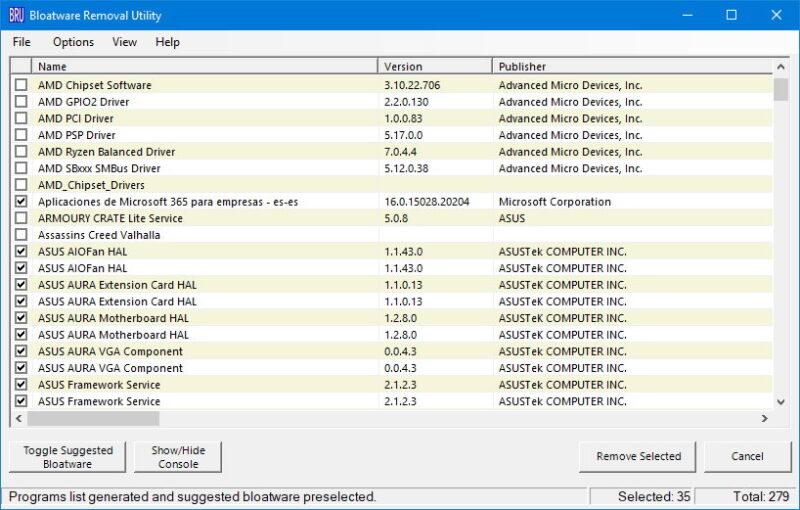
Task: Open the View menu
Action: tap(125, 42)
